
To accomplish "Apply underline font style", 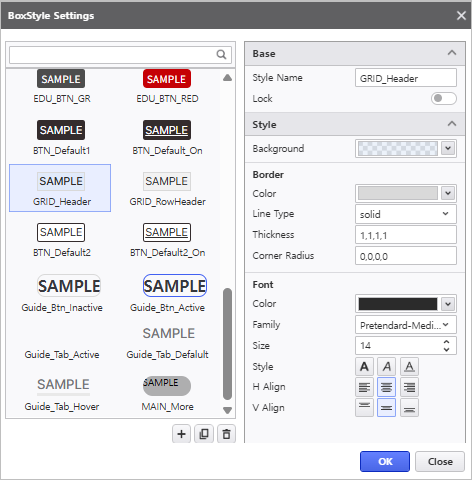I will click(x=409, y=367).
